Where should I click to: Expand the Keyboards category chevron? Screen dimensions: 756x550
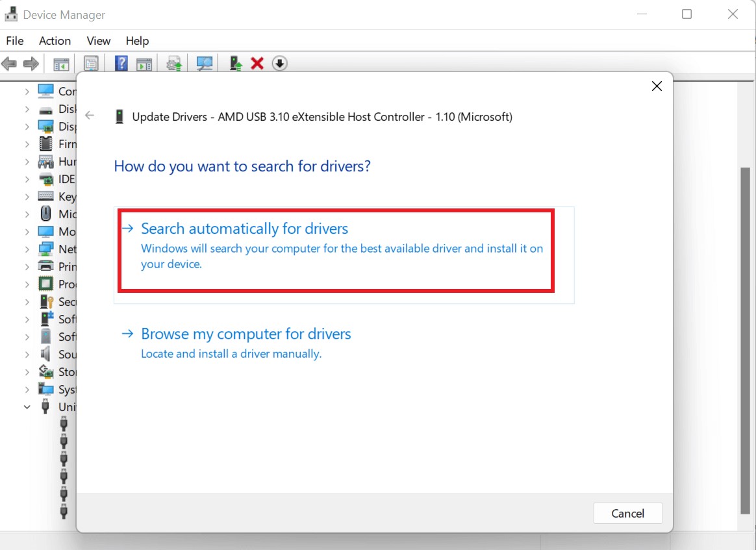27,196
